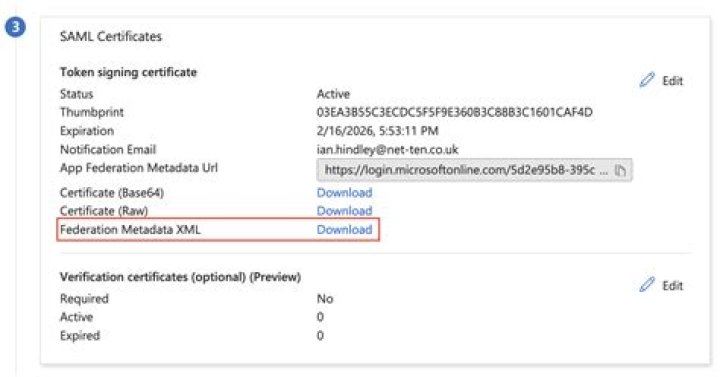
Task: Click the email ian.hindley@net-ten.co.uk
Action: click(x=388, y=149)
